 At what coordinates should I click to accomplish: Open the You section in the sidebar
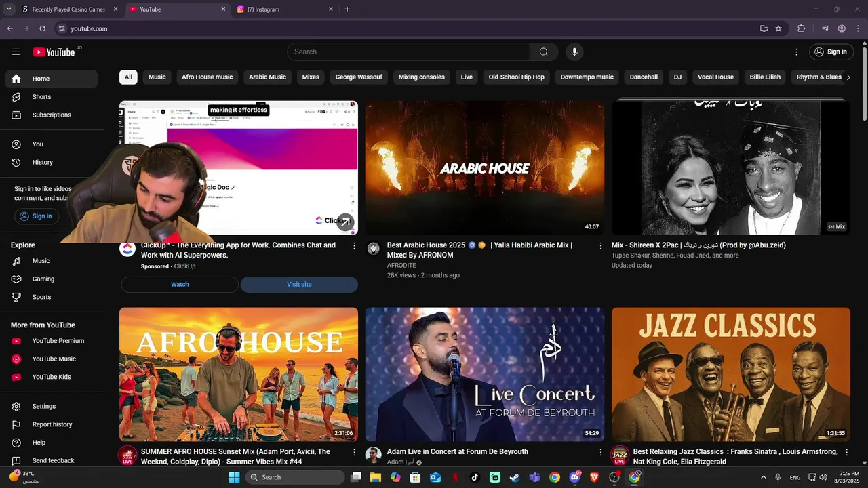(x=52, y=144)
